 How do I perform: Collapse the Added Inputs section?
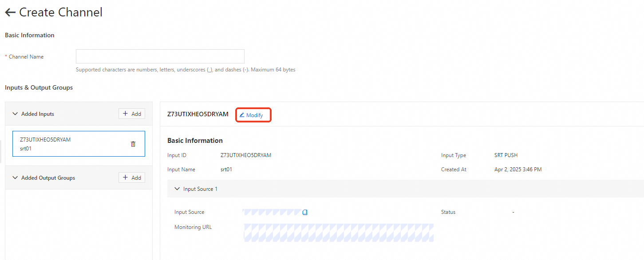coord(15,114)
